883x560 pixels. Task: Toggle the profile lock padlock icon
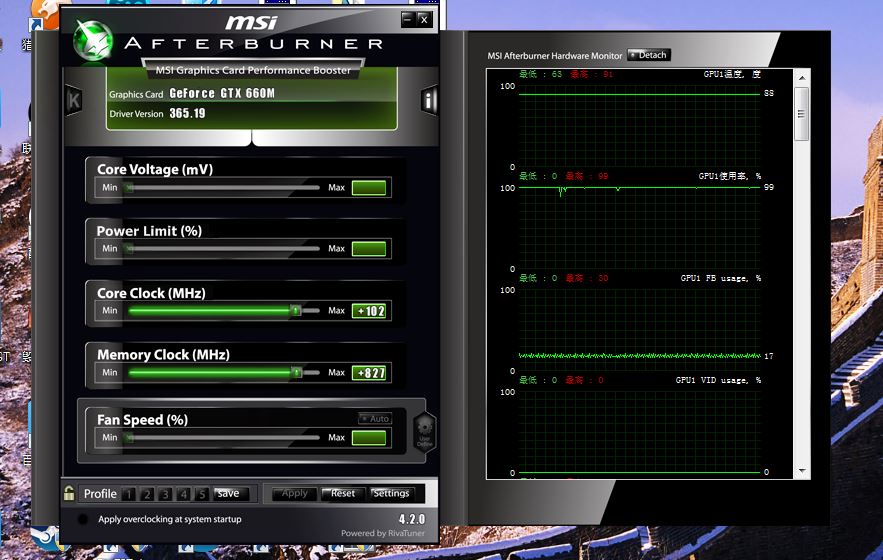pyautogui.click(x=69, y=493)
